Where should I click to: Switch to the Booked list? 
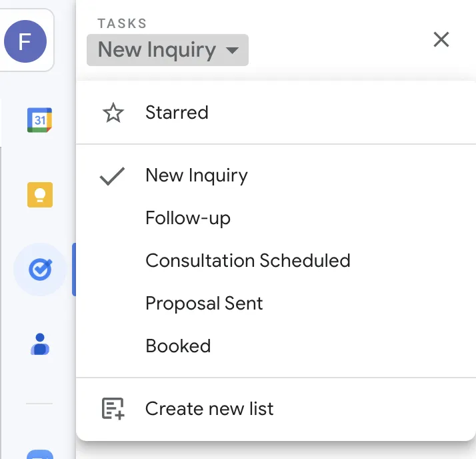178,346
